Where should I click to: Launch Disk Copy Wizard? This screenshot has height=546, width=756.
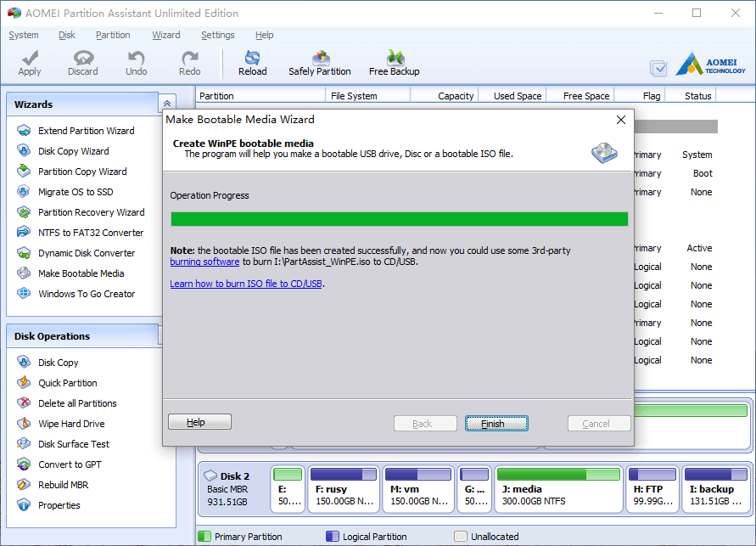pyautogui.click(x=74, y=151)
